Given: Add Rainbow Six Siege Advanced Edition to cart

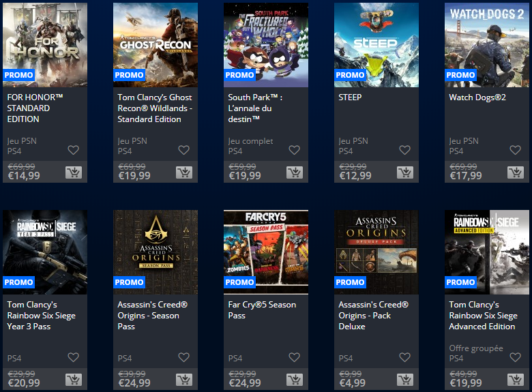Looking at the screenshot, I should click(516, 380).
